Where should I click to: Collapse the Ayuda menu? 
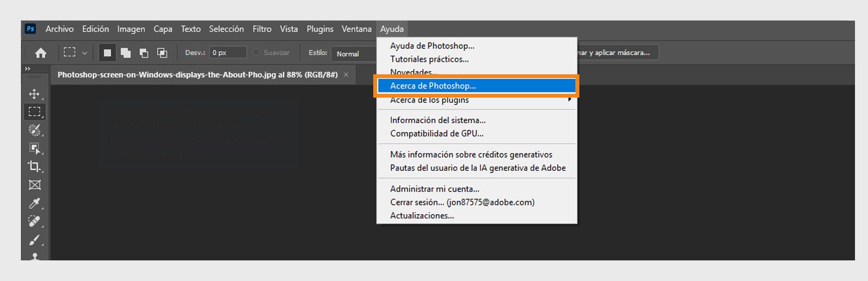tap(392, 29)
